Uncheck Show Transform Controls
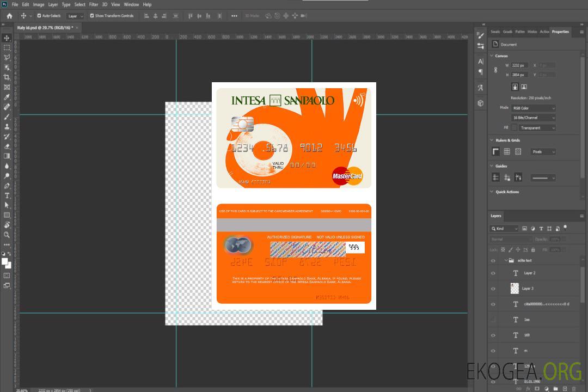This screenshot has width=588, height=392. coord(92,16)
